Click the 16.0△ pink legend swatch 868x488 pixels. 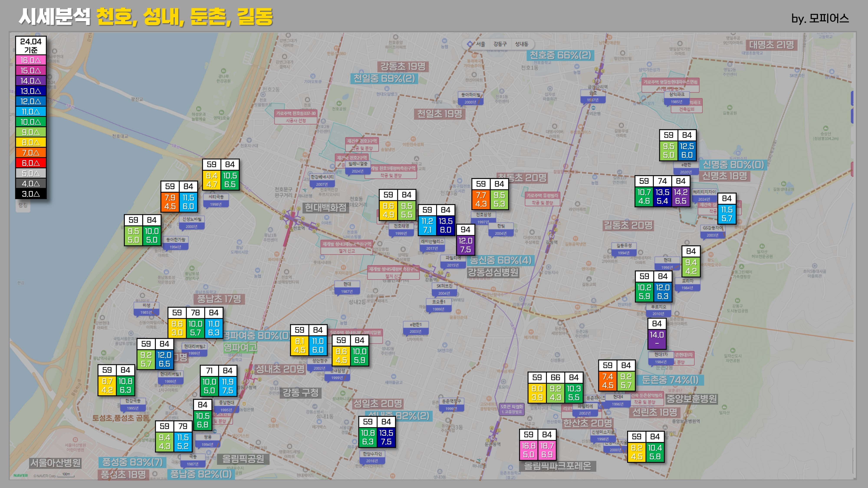(x=31, y=60)
